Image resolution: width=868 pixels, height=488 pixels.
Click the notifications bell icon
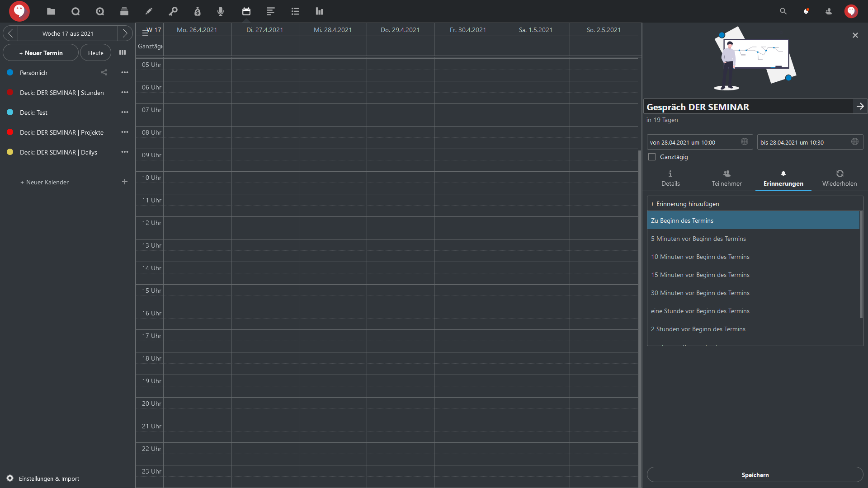click(x=806, y=11)
